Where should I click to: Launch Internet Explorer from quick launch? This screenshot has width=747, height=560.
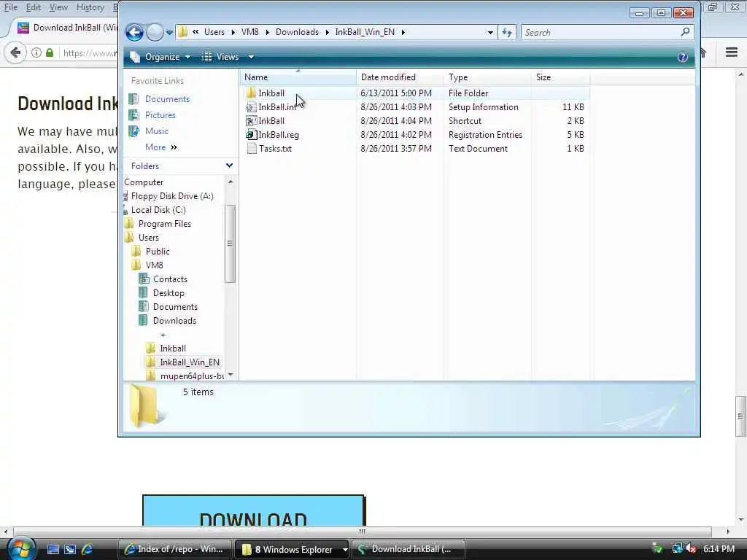88,550
